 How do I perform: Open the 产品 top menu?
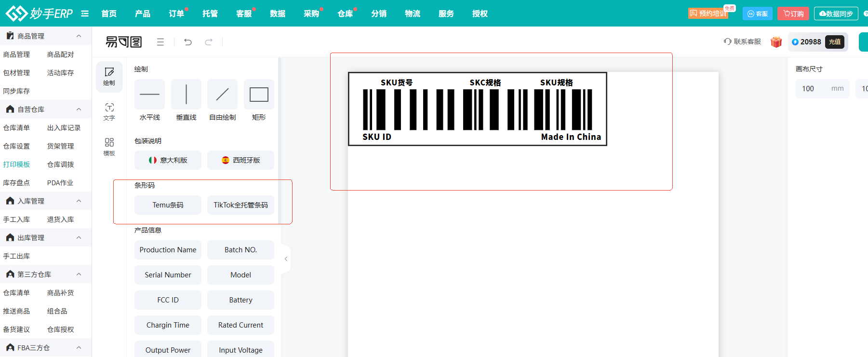click(x=143, y=14)
